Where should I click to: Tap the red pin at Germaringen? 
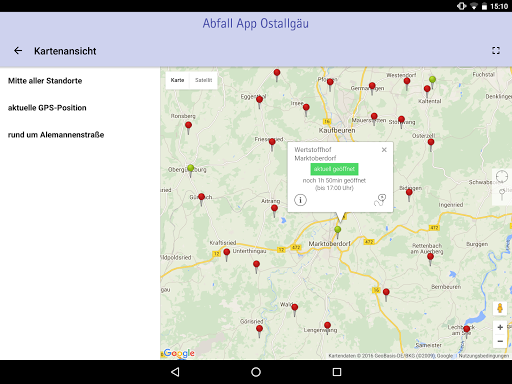(372, 86)
